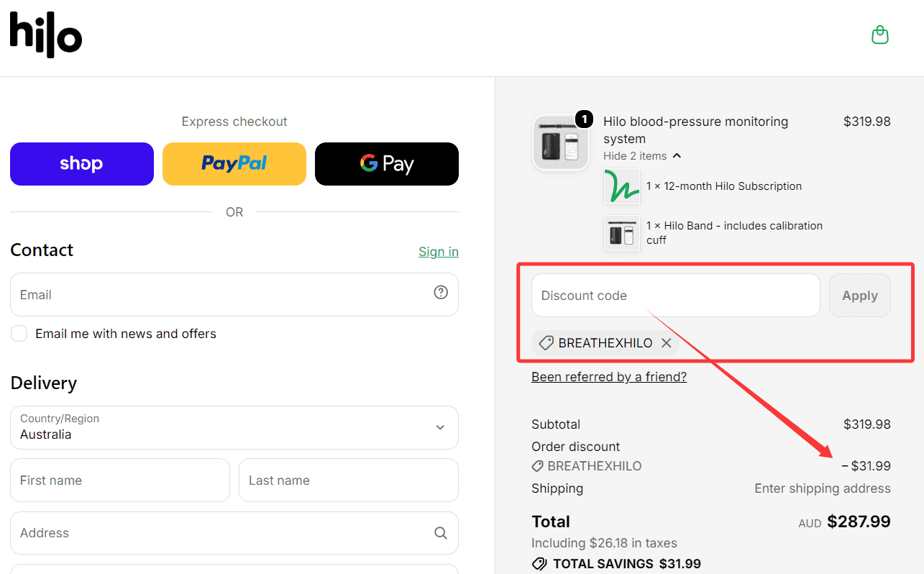Collapse the Hide 2 items list
Viewport: 924px width, 574px height.
(642, 156)
